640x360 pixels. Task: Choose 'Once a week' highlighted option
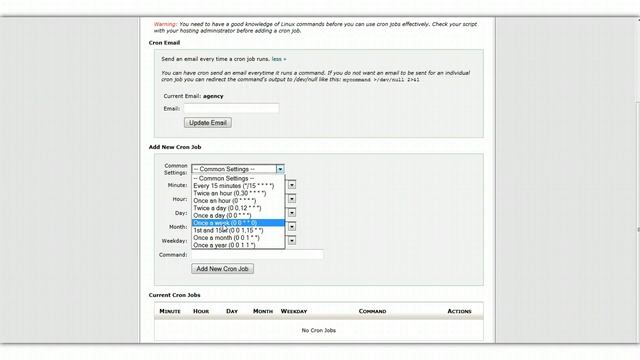[x=238, y=223]
